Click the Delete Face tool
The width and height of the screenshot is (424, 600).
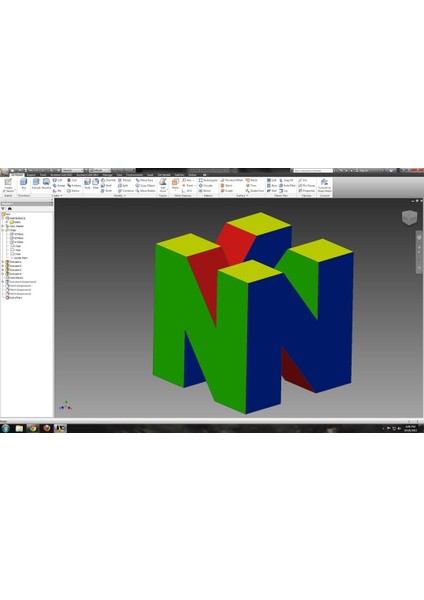tap(255, 191)
